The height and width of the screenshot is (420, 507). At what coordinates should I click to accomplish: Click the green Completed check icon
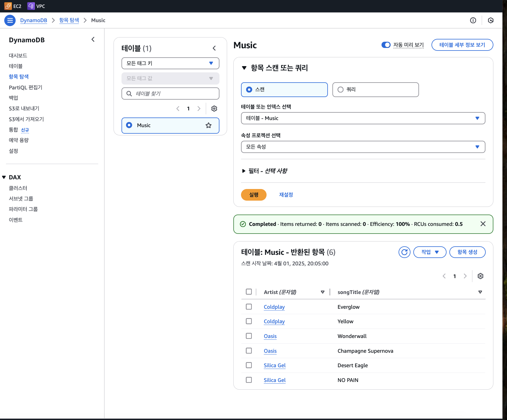coord(243,224)
